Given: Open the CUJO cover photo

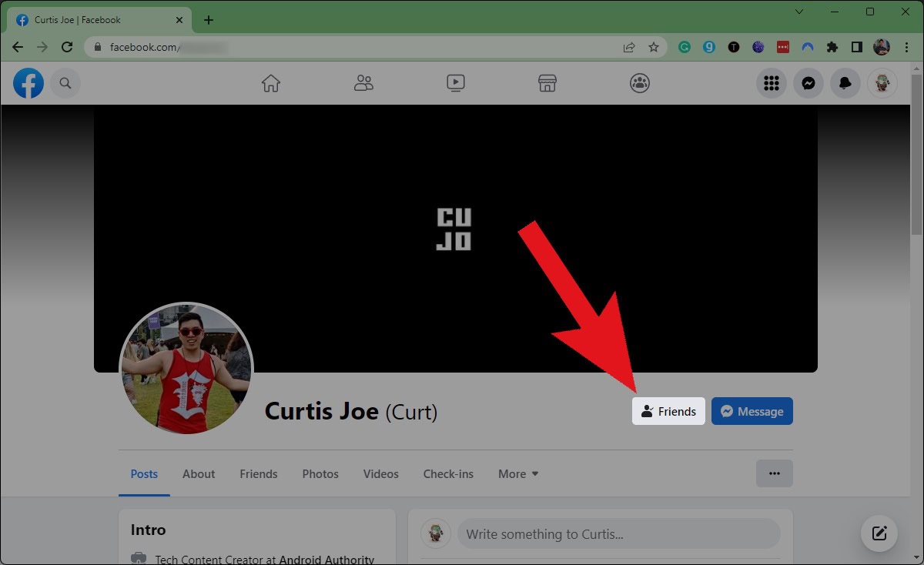Looking at the screenshot, I should (456, 239).
